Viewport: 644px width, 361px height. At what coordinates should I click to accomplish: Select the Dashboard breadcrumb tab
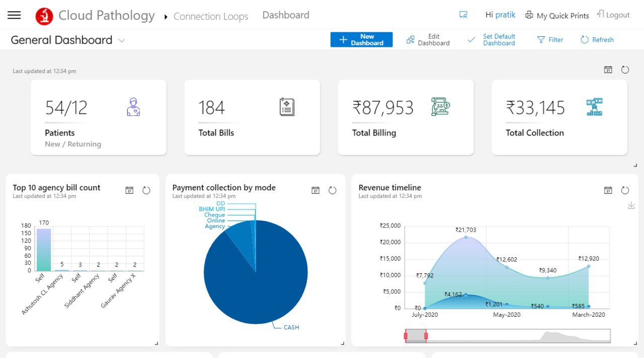click(286, 15)
